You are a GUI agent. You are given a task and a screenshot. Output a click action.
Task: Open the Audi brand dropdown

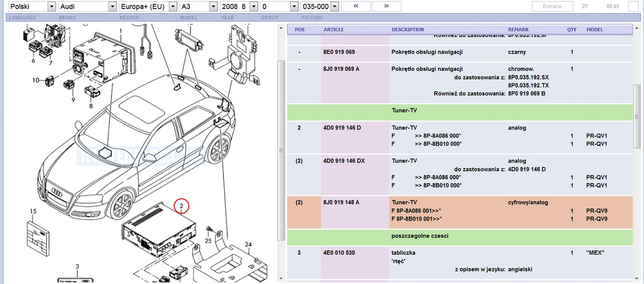coord(88,7)
